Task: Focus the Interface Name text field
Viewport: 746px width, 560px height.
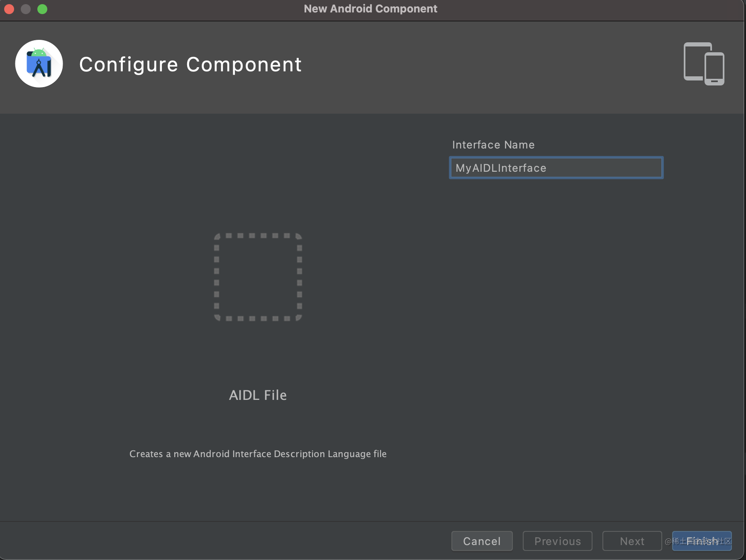Action: 556,168
